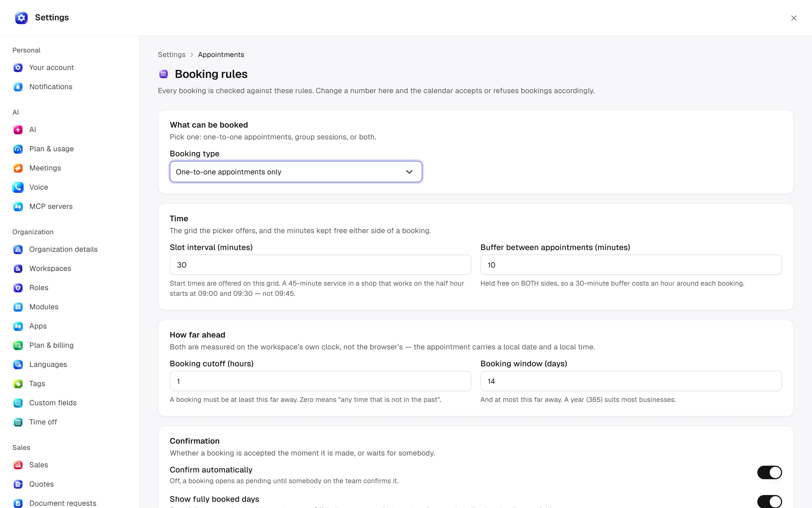Viewport: 812px width, 508px height.
Task: Close the Settings panel with X
Action: (794, 18)
